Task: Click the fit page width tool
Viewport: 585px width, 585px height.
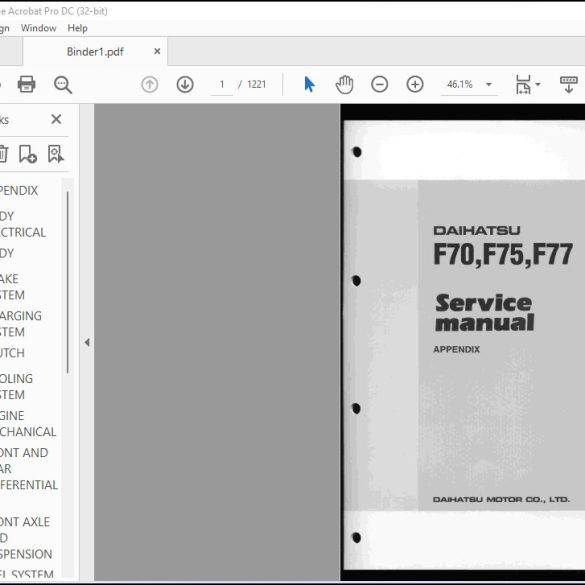Action: coord(523,85)
